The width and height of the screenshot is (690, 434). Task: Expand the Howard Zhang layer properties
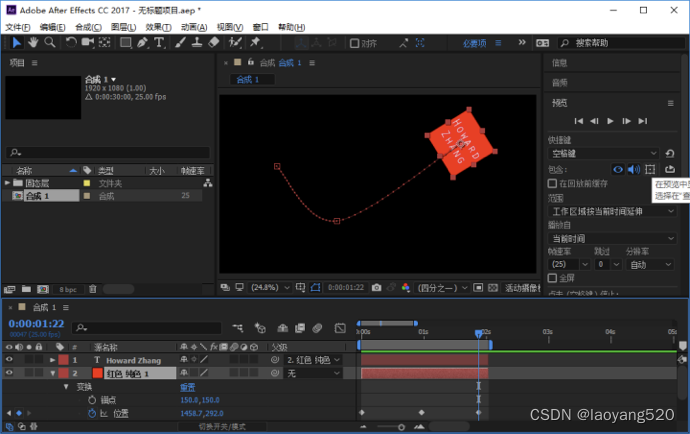point(52,360)
